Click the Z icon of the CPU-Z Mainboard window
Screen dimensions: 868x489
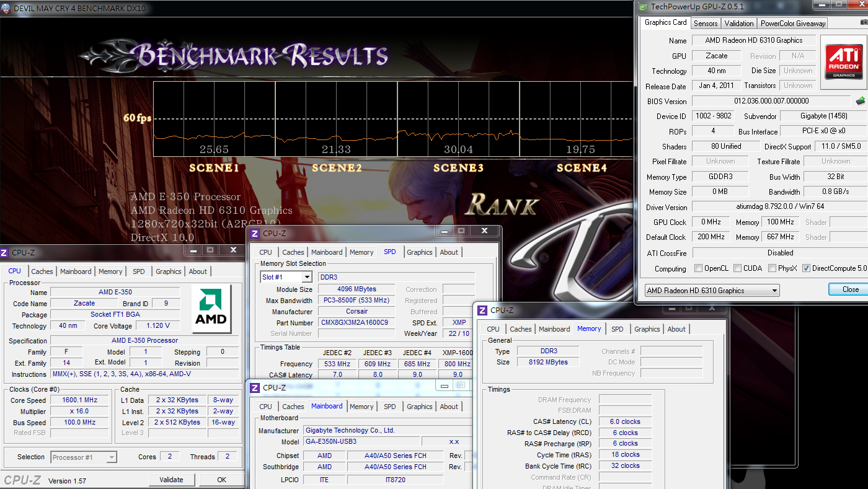[254, 387]
